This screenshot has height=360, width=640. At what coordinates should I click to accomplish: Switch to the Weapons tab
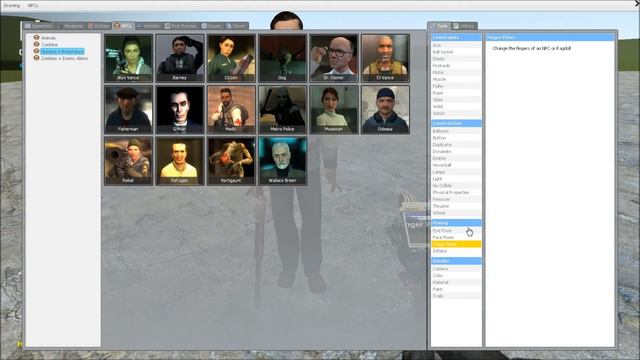pos(70,26)
